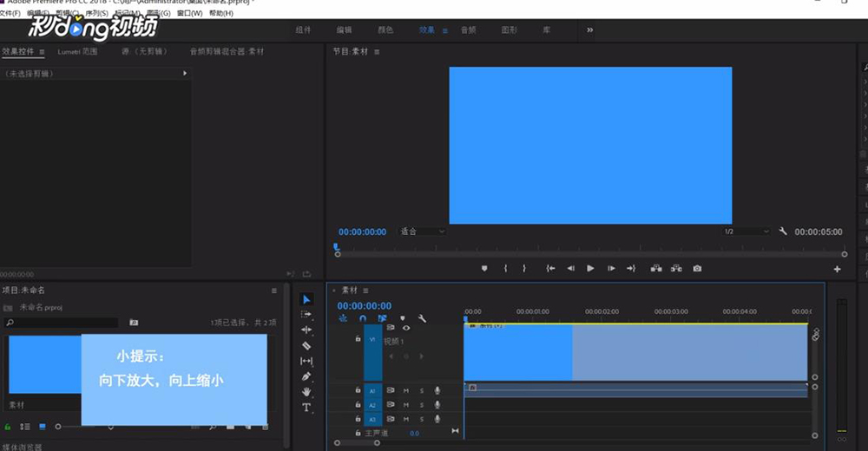
Task: Click the timeline horizontal zoom scrollbar
Action: [357, 442]
